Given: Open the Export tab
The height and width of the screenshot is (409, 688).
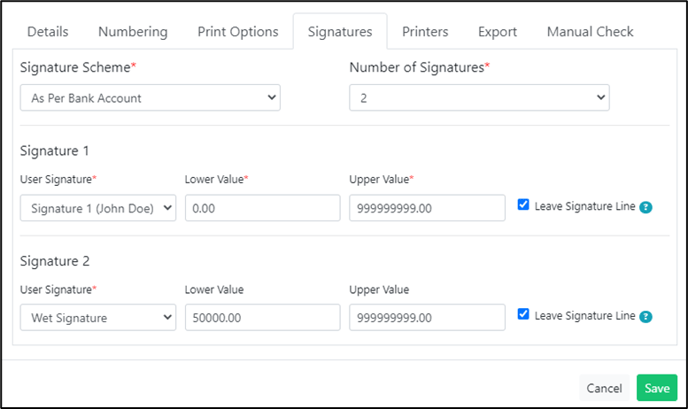Looking at the screenshot, I should point(498,32).
